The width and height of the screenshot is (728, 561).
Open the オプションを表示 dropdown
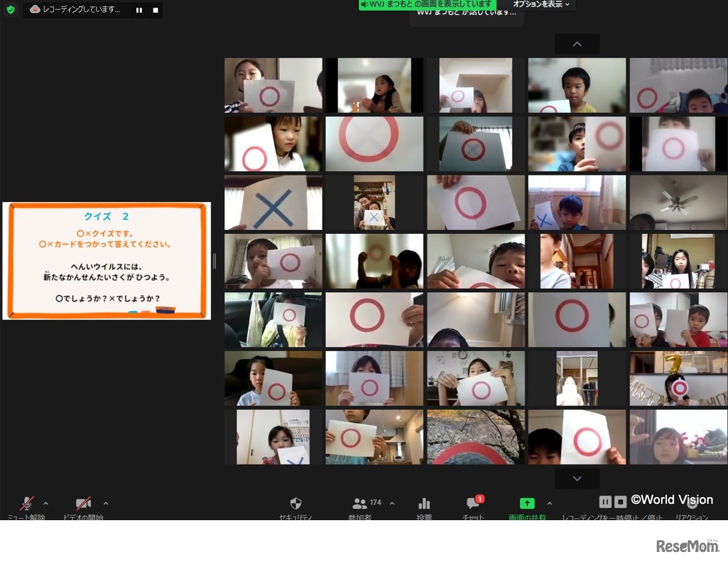click(x=541, y=4)
